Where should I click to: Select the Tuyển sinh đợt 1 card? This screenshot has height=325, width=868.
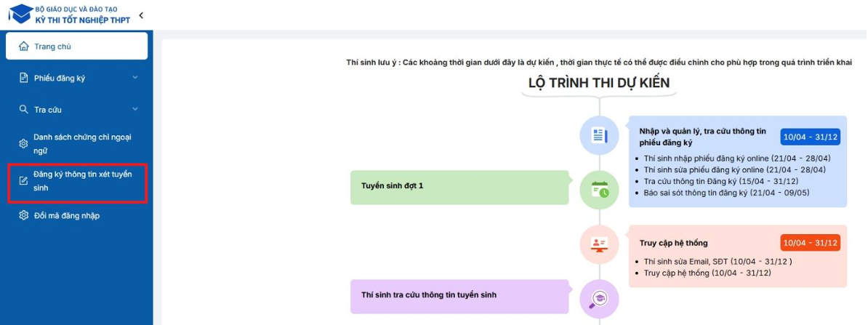coord(459,187)
